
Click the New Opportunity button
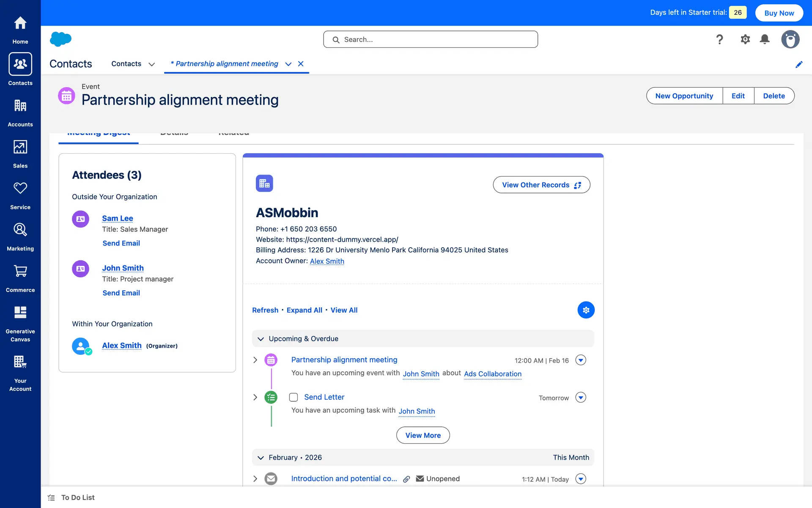click(684, 96)
